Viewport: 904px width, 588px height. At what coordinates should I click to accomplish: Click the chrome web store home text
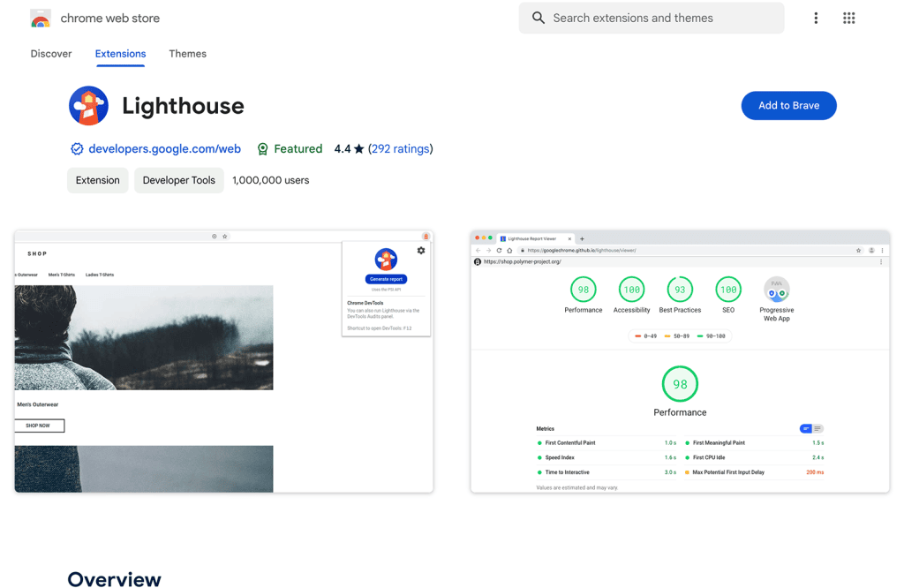click(109, 17)
